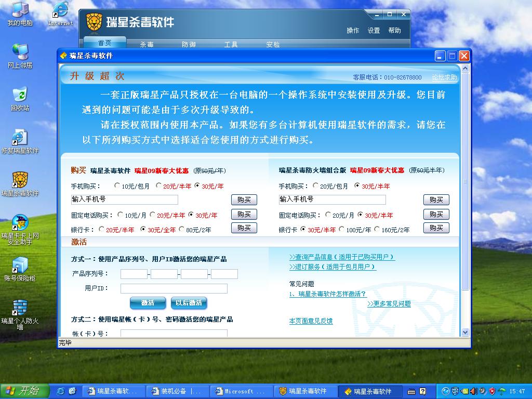Click the dialog title bar diamond icon
Screen dimensions: 532x399
click(x=63, y=56)
